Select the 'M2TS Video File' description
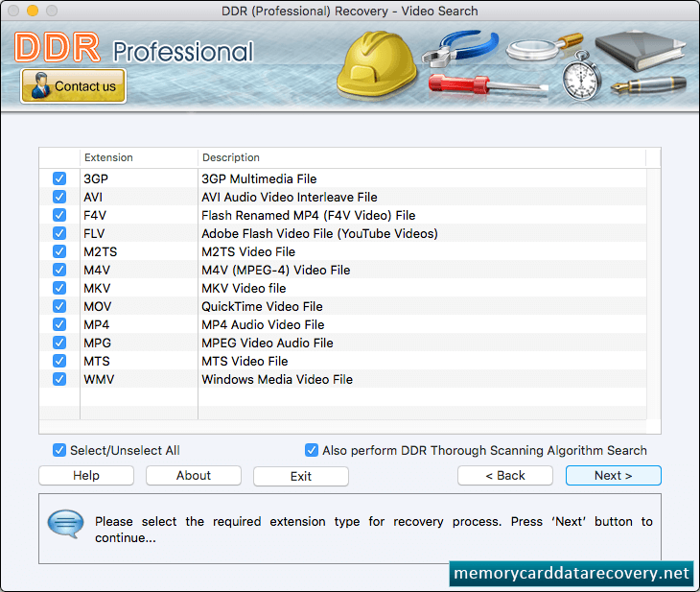Image resolution: width=700 pixels, height=592 pixels. 248,252
